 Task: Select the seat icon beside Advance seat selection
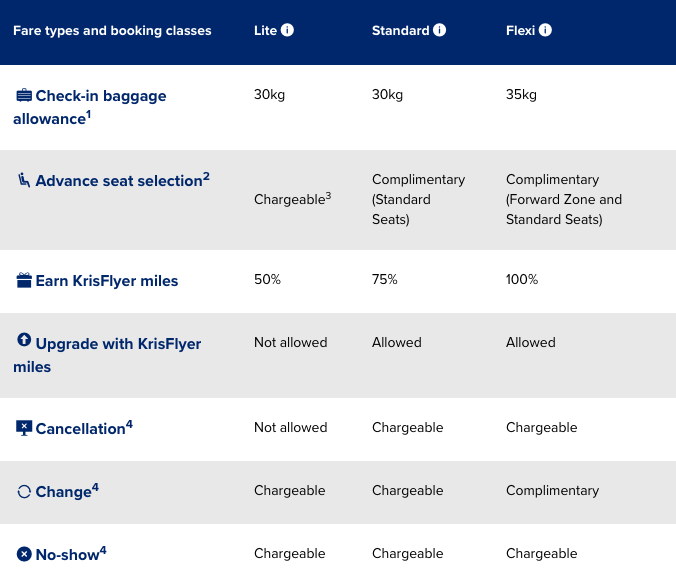(x=24, y=180)
